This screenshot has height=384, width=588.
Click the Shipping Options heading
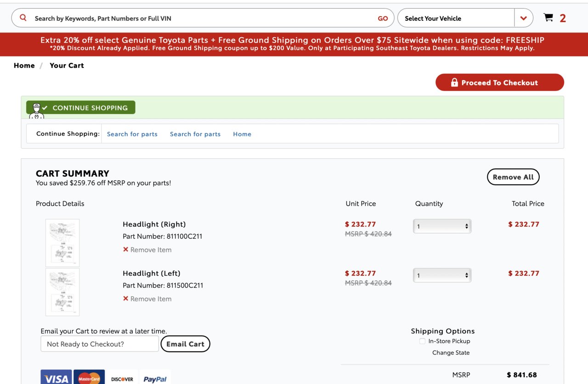click(x=443, y=331)
